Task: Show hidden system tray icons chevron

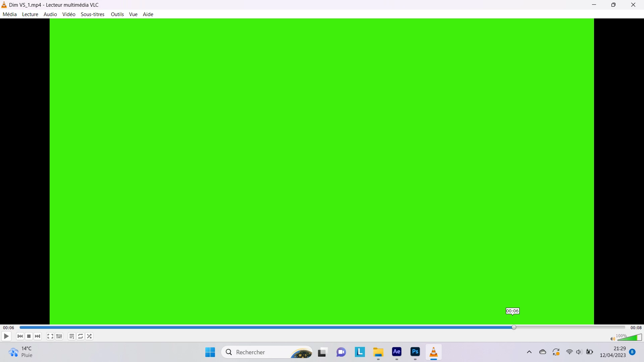Action: (529, 352)
